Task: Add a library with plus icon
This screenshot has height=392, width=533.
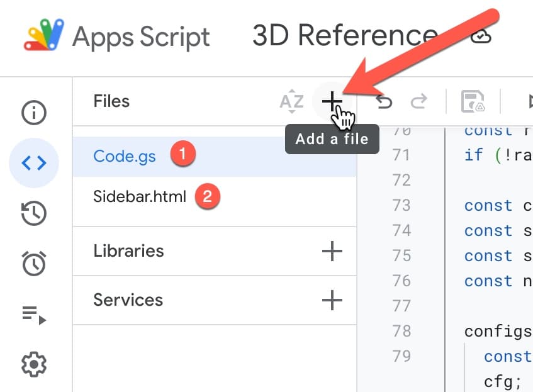Action: tap(332, 251)
